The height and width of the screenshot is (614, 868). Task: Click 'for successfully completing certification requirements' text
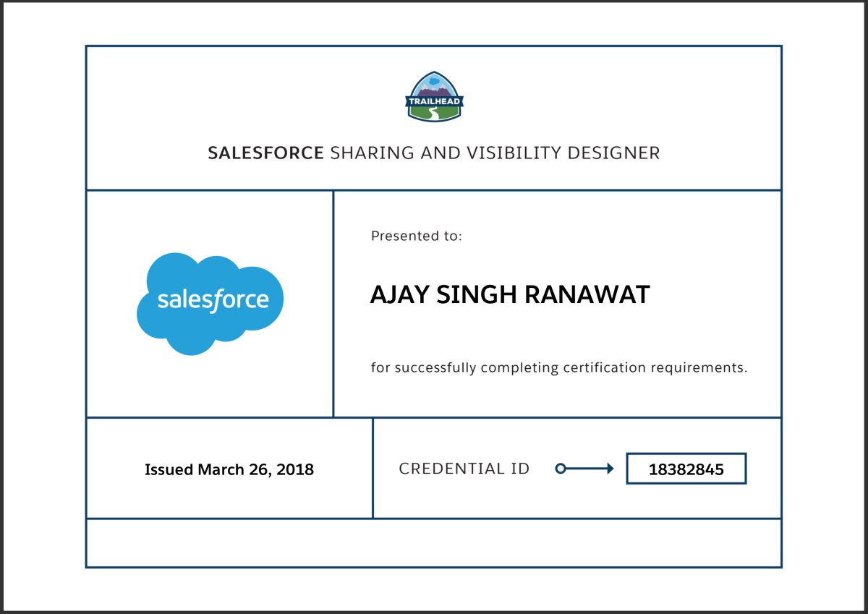tap(559, 368)
